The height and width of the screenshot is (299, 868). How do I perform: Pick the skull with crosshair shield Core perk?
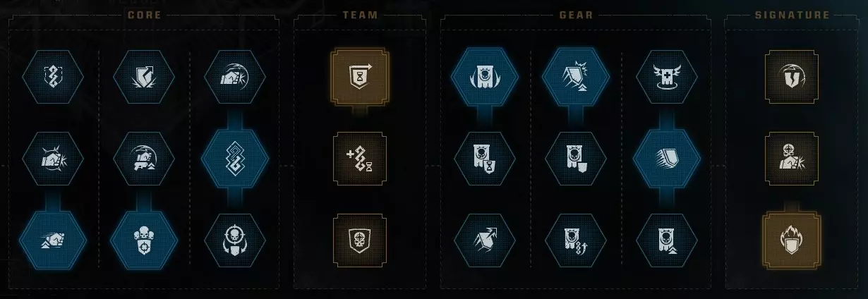click(x=144, y=240)
